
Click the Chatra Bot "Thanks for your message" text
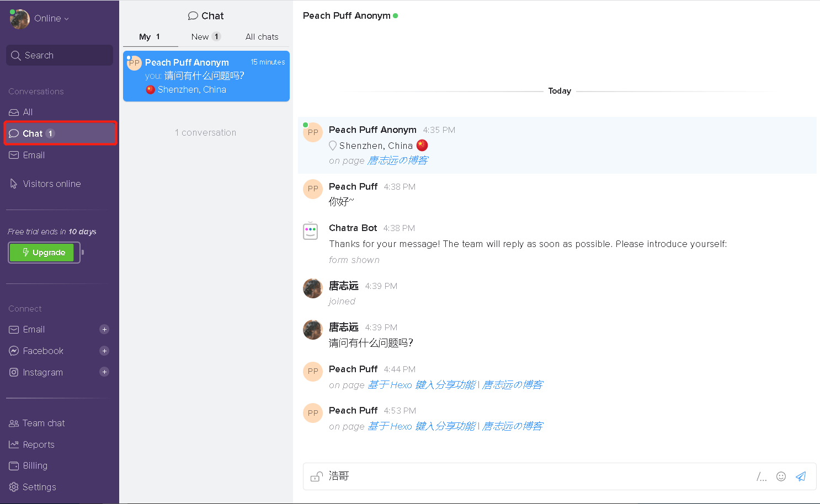click(528, 244)
